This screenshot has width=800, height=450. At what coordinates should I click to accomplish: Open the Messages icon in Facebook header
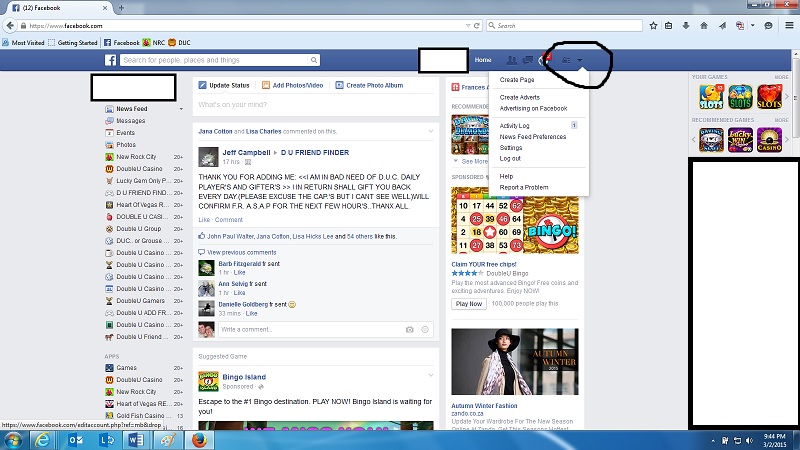click(x=527, y=61)
